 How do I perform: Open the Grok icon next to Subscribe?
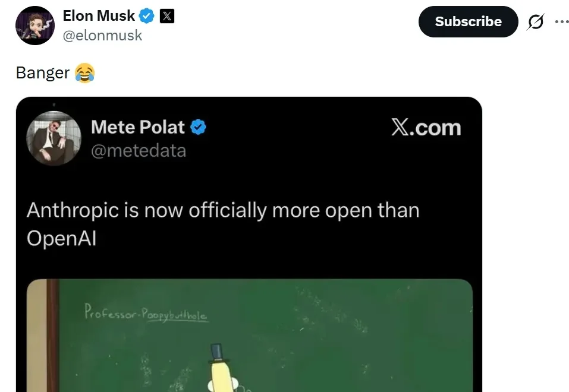(535, 22)
